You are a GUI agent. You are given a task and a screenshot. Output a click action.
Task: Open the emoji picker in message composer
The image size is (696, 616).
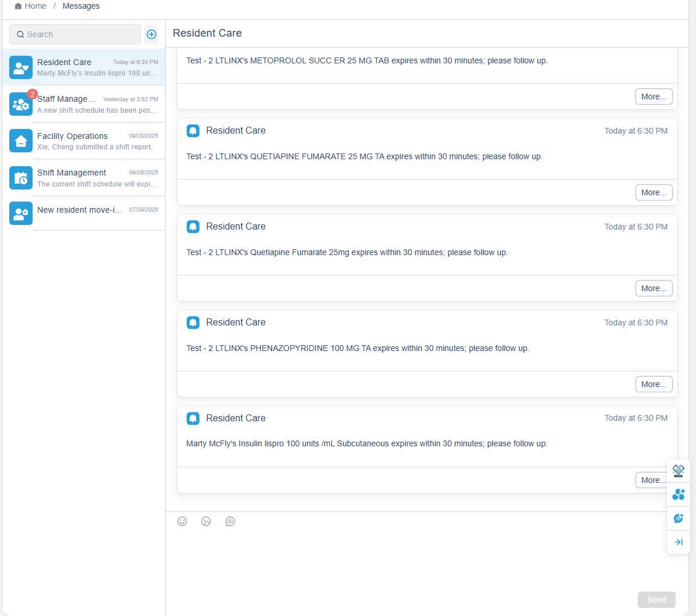(x=182, y=521)
